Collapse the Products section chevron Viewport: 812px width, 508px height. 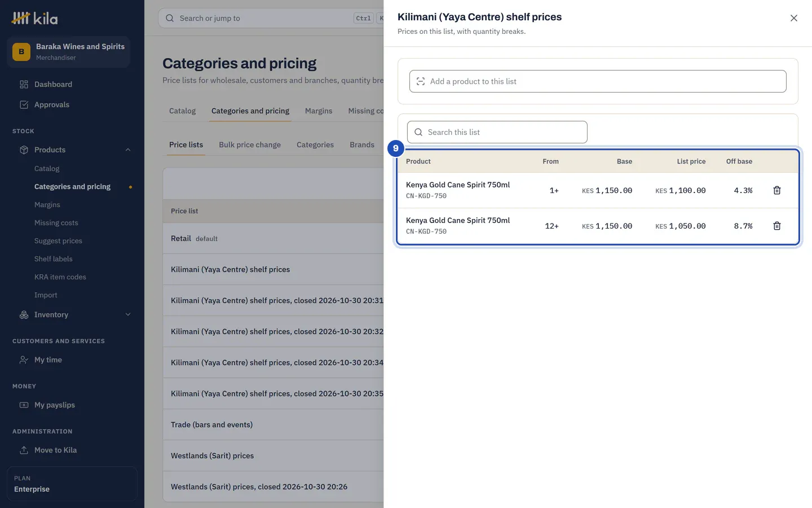[x=128, y=150]
